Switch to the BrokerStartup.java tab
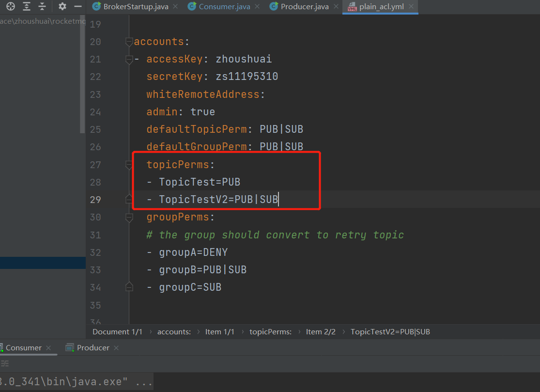Viewport: 540px width, 392px height. click(x=136, y=7)
